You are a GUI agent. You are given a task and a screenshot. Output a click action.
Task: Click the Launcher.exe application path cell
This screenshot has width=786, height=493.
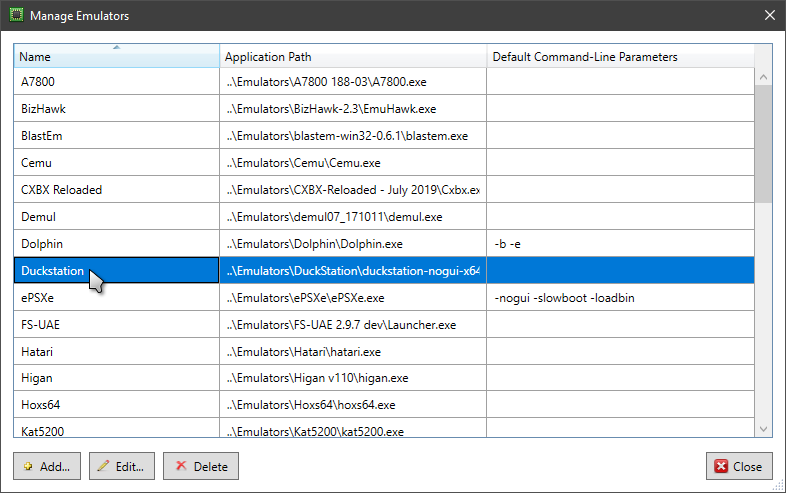click(x=353, y=324)
